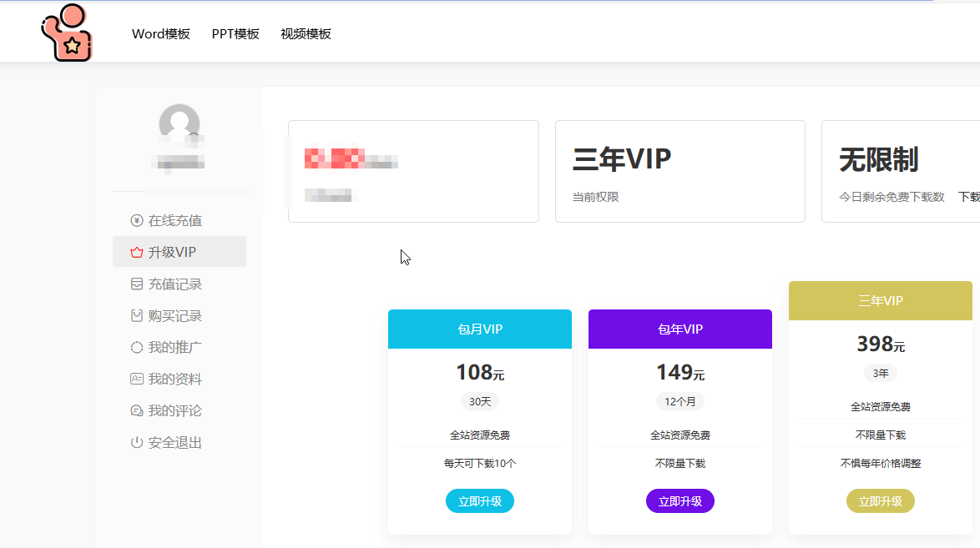
Task: Select 升级VIP in the sidebar
Action: [x=179, y=252]
